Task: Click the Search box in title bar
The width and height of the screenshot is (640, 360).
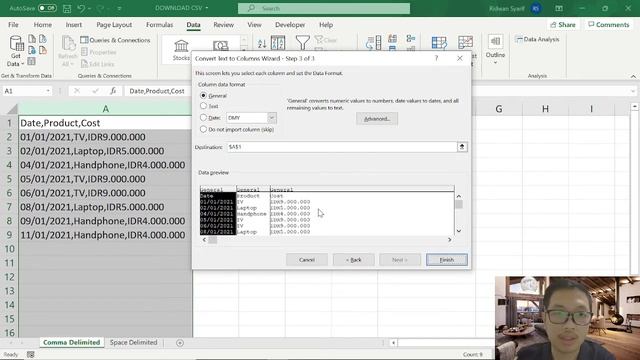Action: click(324, 8)
